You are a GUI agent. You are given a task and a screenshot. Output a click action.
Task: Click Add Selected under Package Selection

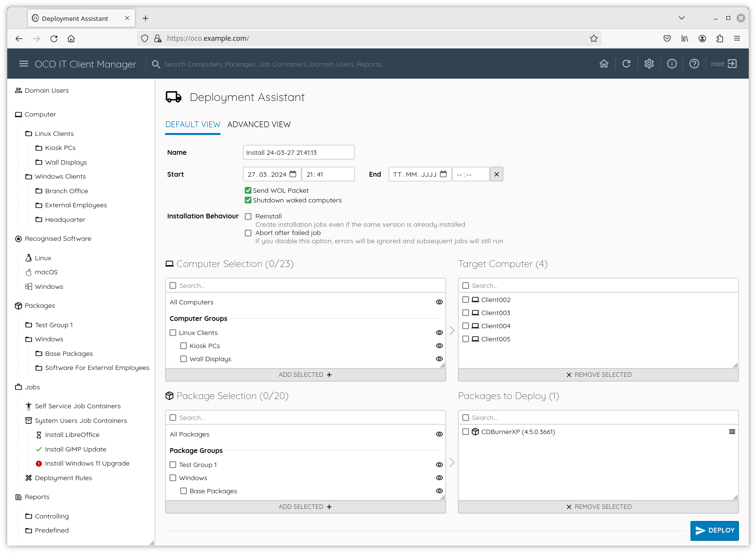point(305,507)
